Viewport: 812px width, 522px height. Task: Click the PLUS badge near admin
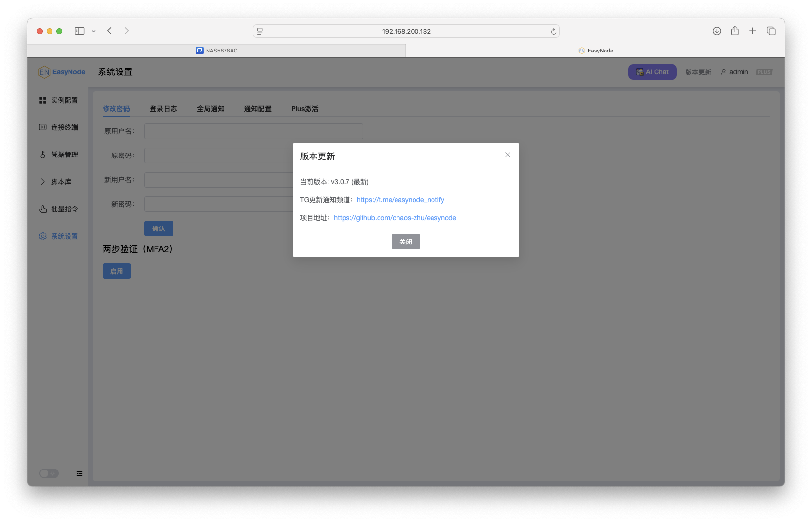[x=763, y=71]
